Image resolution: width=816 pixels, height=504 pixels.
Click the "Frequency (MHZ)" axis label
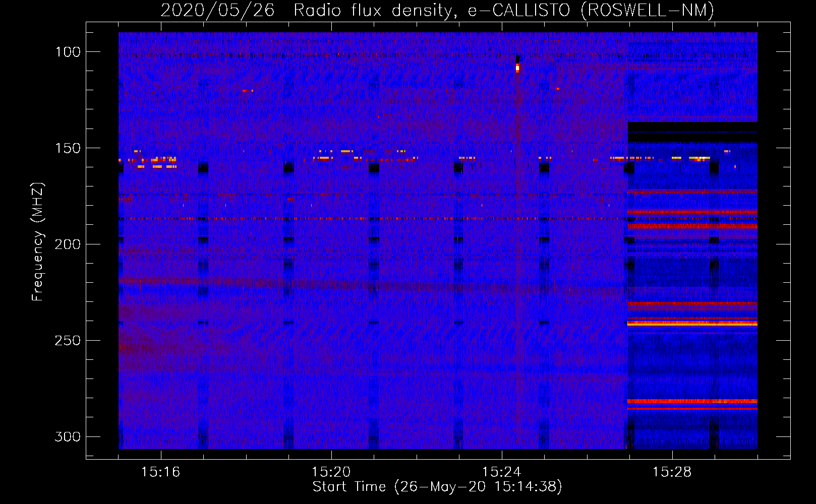click(38, 242)
